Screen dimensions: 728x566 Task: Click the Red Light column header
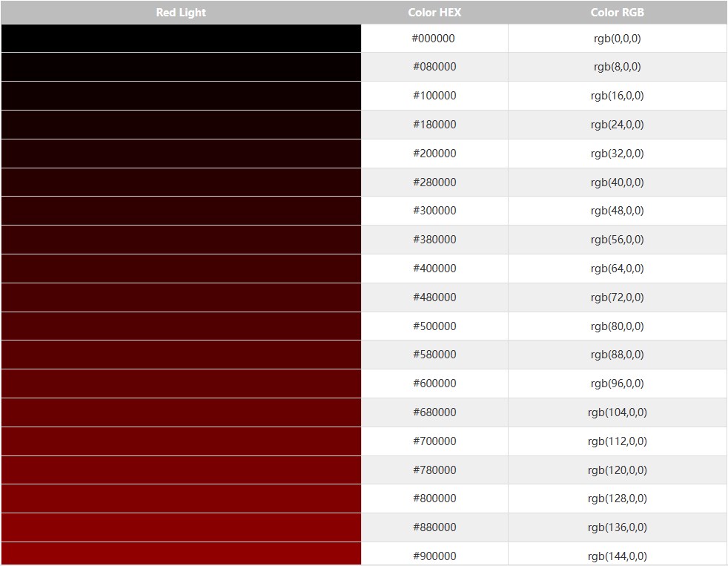click(x=181, y=13)
